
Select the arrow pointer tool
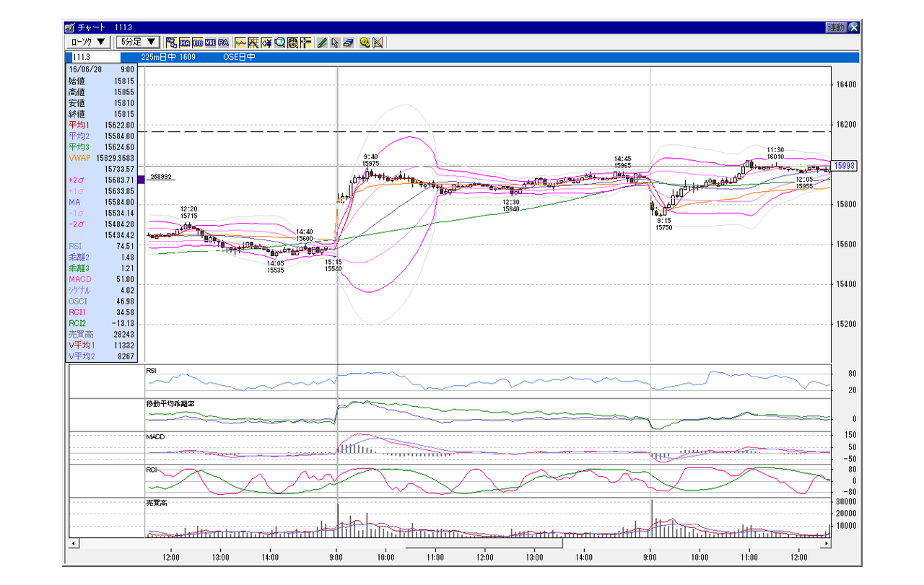[335, 43]
